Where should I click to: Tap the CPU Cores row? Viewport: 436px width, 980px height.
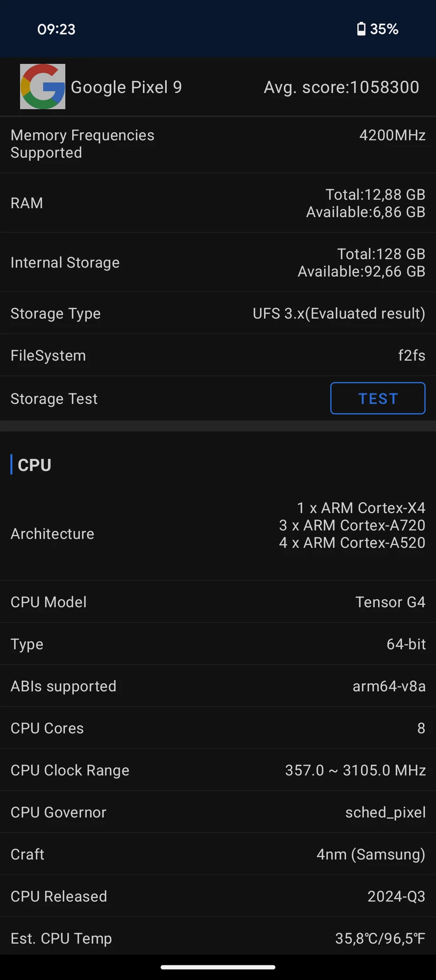click(x=218, y=728)
